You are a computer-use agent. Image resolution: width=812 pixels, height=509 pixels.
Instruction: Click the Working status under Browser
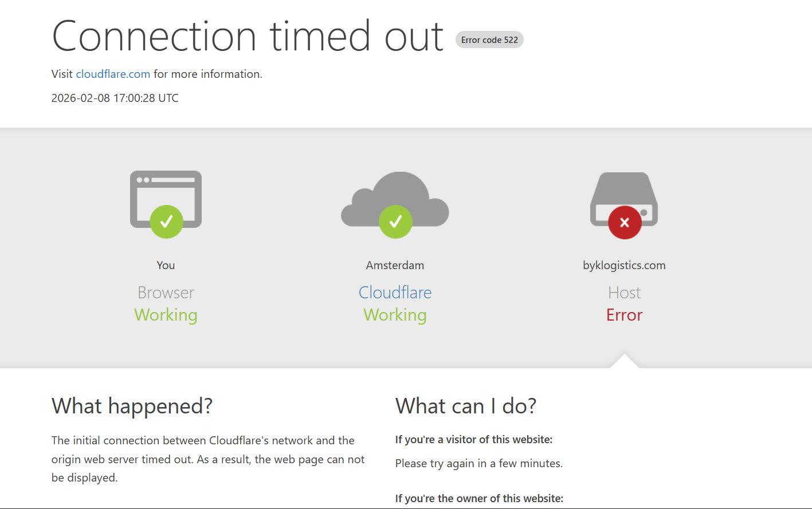click(x=166, y=315)
